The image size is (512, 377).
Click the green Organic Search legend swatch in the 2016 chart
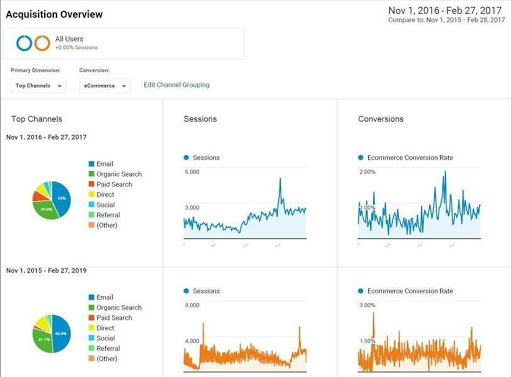click(91, 174)
